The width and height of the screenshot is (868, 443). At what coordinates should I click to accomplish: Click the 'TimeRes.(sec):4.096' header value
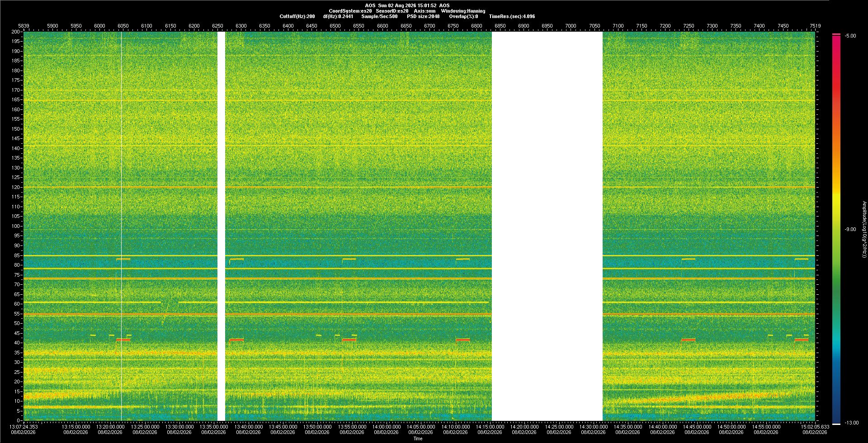pos(512,16)
